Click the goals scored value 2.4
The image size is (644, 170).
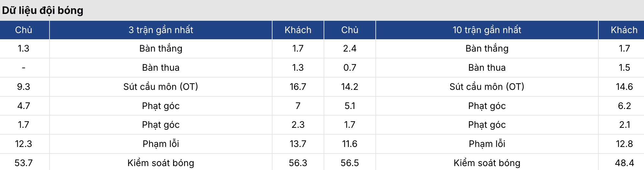(x=350, y=48)
